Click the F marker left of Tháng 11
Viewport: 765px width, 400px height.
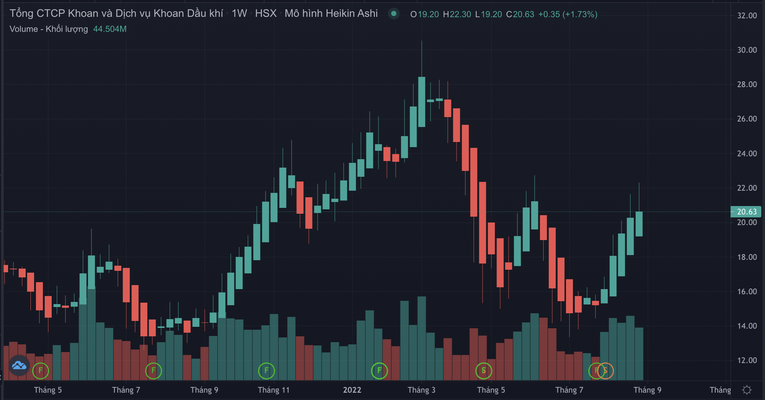tap(266, 370)
